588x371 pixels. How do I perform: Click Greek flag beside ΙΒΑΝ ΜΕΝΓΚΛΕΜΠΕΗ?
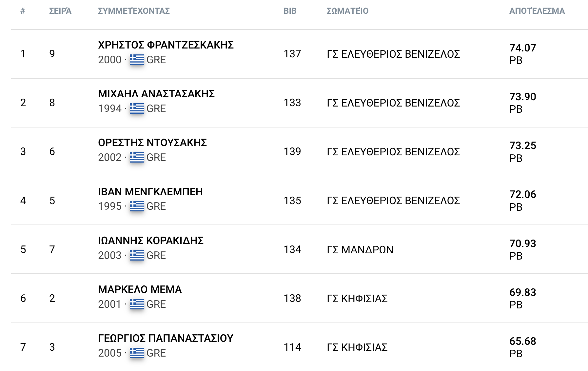click(137, 206)
